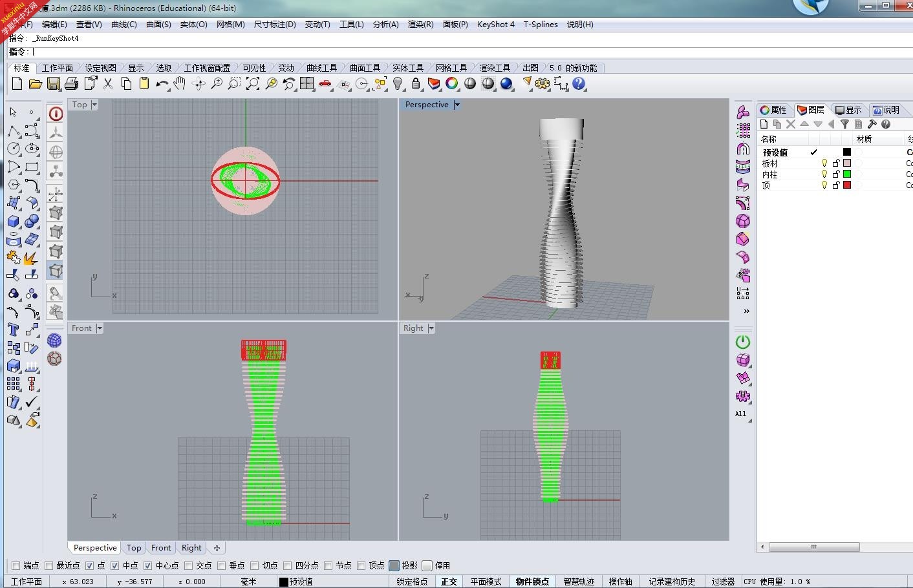Switch to the 显示 panel tab

pyautogui.click(x=848, y=110)
